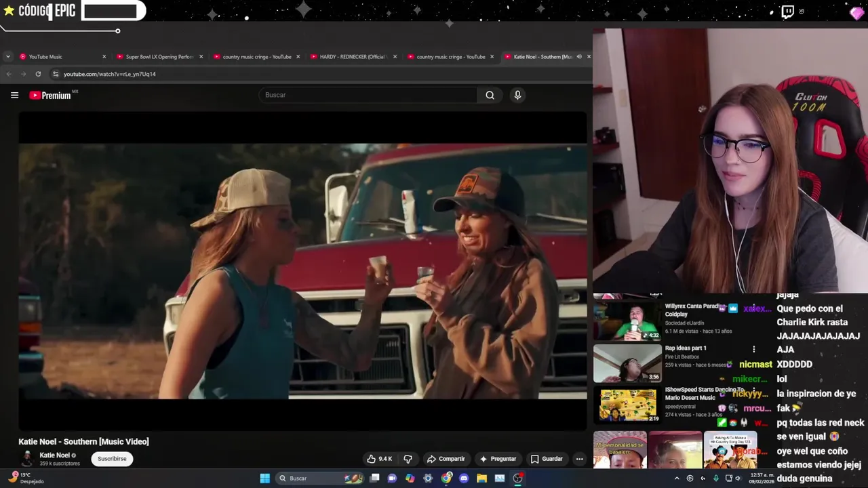Image resolution: width=868 pixels, height=488 pixels.
Task: Focus the YouTube Buscar search field
Action: (370, 95)
